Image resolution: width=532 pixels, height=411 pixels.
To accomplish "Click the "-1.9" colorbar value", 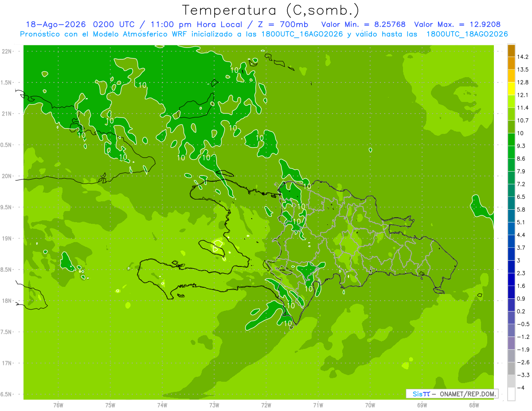I will coord(523,349).
